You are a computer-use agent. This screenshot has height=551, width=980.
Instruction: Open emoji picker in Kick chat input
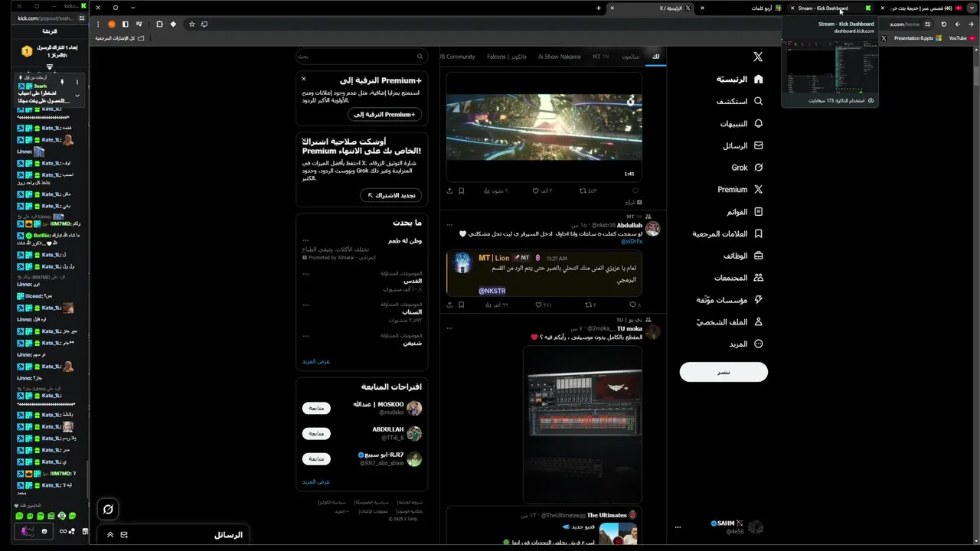(44, 531)
